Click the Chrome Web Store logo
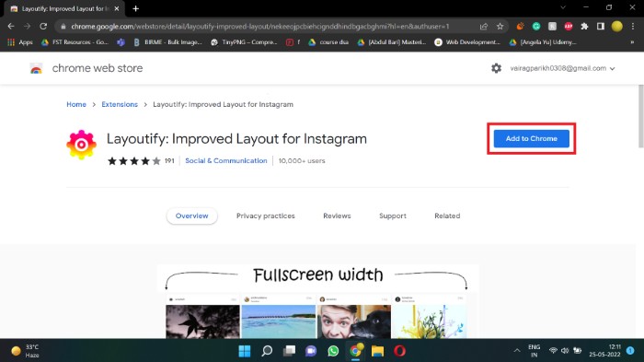Viewport: 644px width, 362px height. [36, 69]
